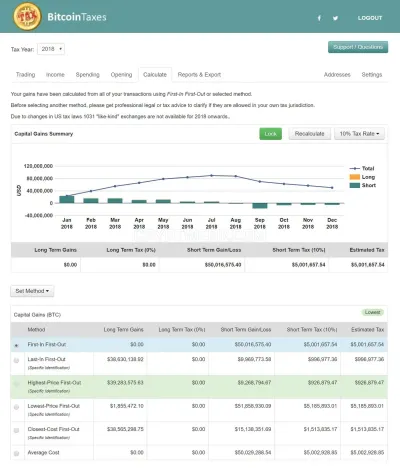
Task: Select the Calculate tab
Action: (x=155, y=75)
